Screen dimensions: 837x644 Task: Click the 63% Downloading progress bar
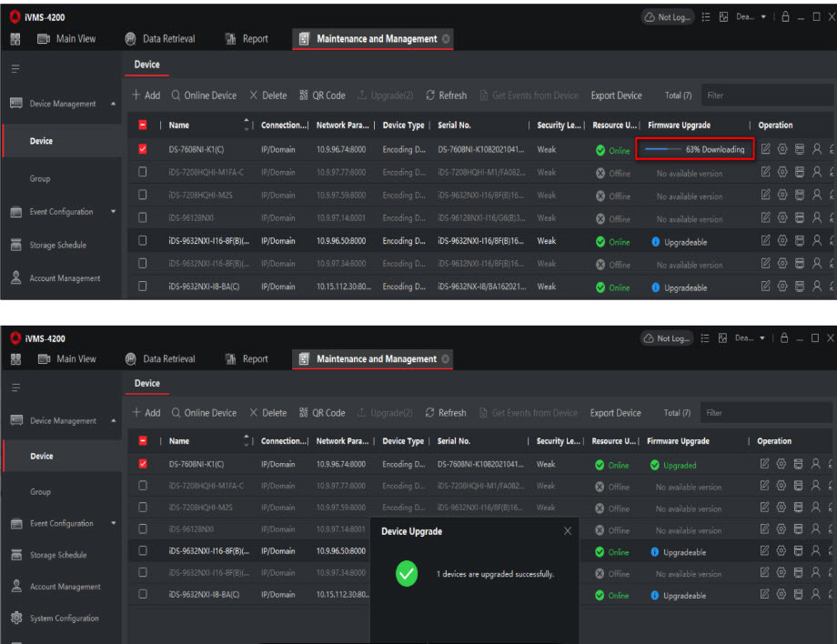[695, 149]
